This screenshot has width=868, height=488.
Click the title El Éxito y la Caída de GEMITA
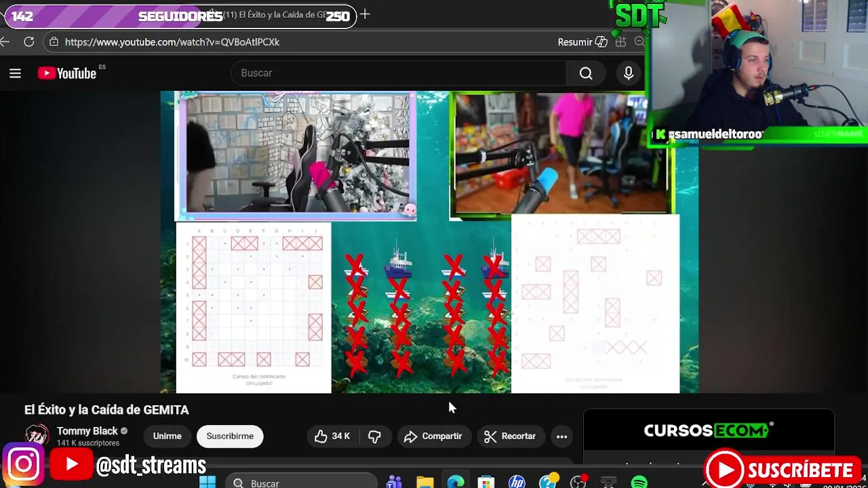[106, 410]
